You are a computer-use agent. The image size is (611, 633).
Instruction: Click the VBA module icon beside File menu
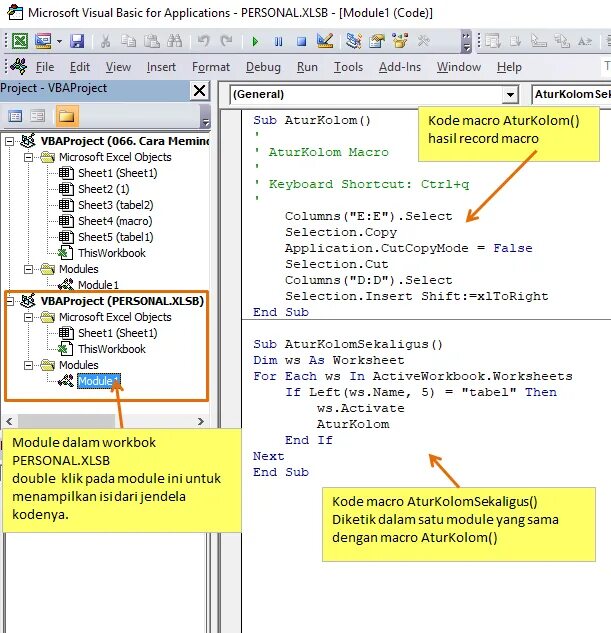[x=19, y=66]
